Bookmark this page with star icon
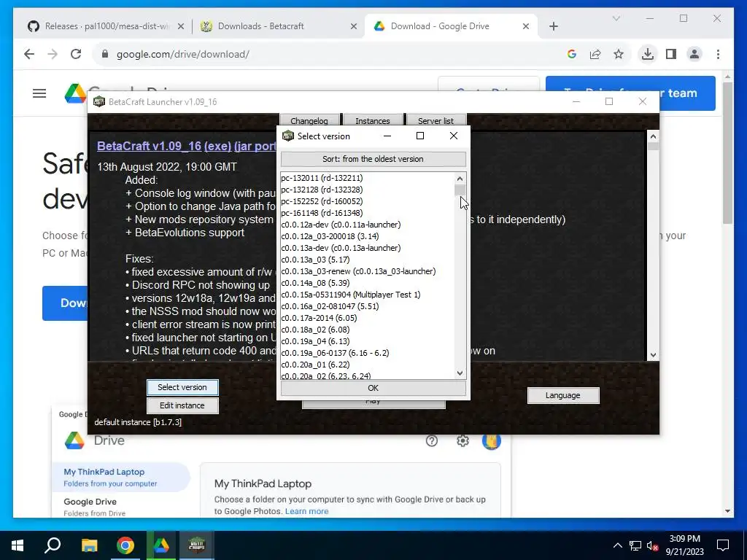The width and height of the screenshot is (747, 560). [619, 54]
